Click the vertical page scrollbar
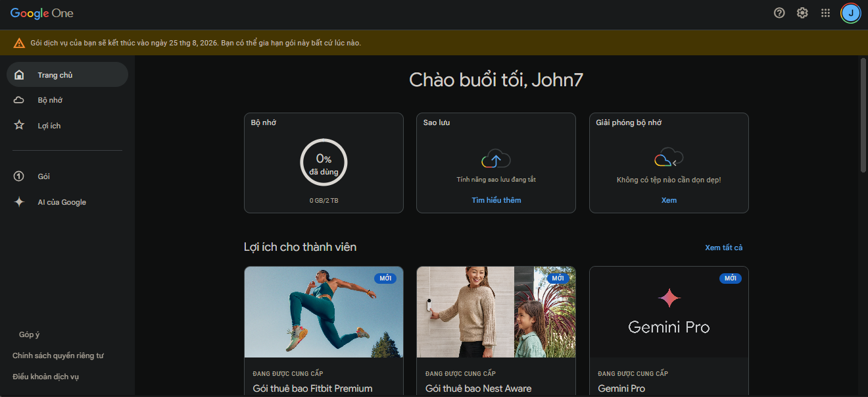The image size is (868, 397). click(x=863, y=115)
